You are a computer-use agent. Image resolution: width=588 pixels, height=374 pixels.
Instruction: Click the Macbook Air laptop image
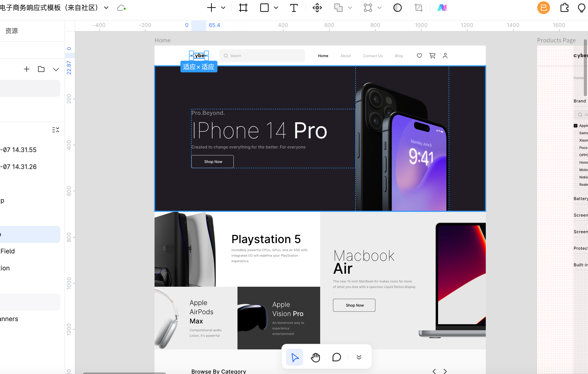tap(452, 280)
